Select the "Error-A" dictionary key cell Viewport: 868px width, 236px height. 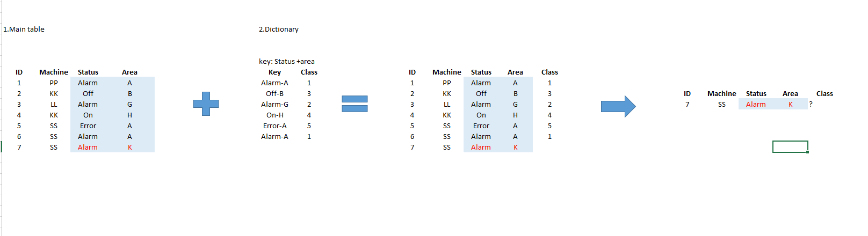point(274,126)
